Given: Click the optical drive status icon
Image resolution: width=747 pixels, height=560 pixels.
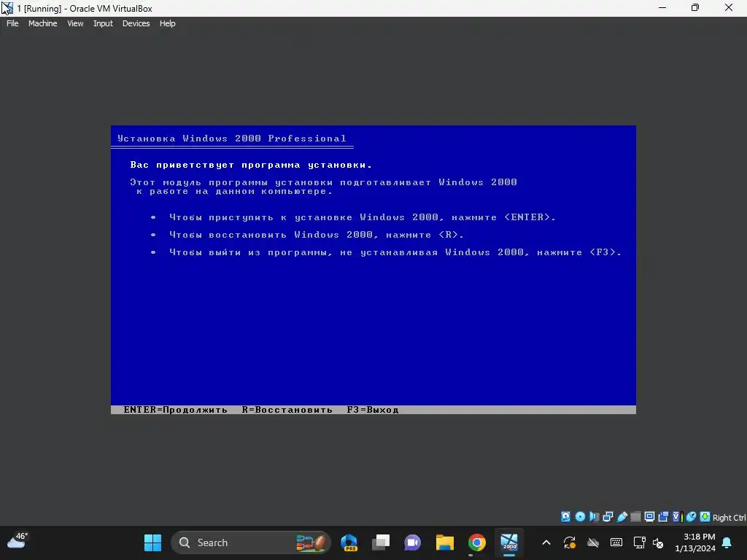Looking at the screenshot, I should point(580,517).
